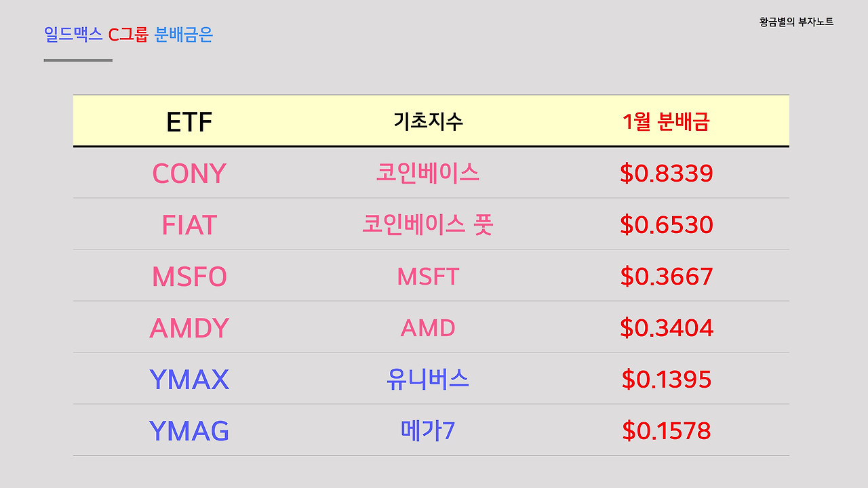Click the 기초지수 column header
This screenshot has height=488, width=868.
click(x=428, y=121)
